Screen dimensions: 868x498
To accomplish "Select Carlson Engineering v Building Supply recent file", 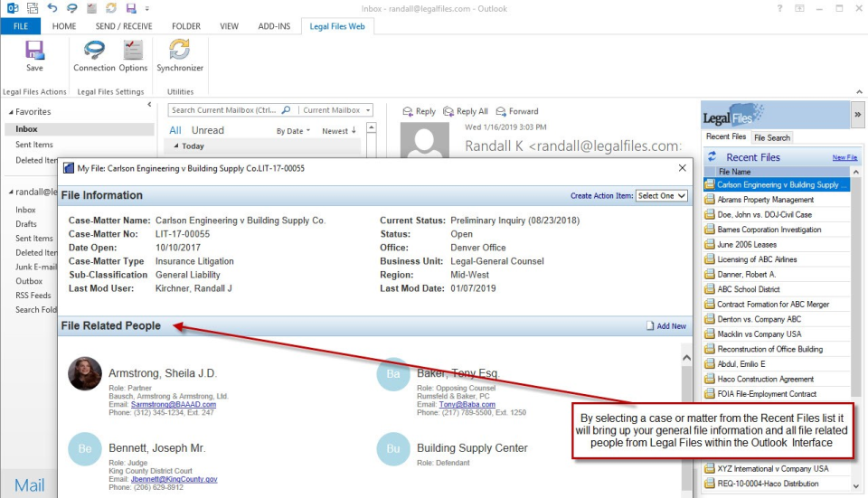I will point(776,184).
